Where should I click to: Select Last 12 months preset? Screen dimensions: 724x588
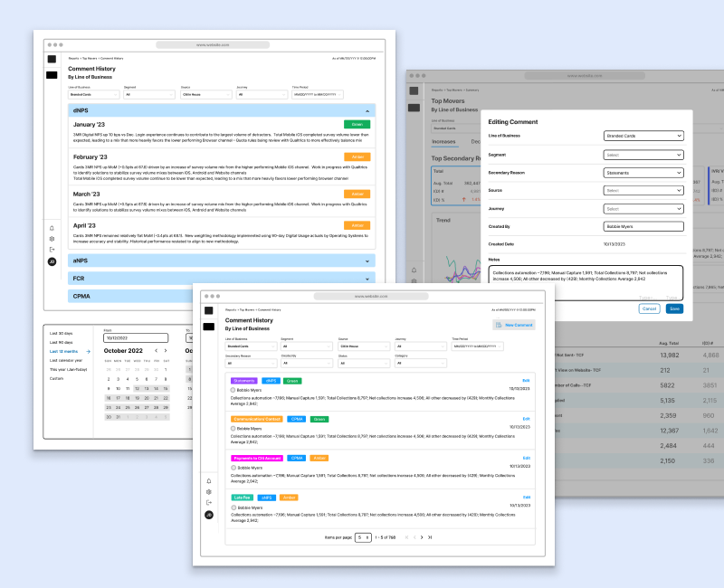click(63, 351)
